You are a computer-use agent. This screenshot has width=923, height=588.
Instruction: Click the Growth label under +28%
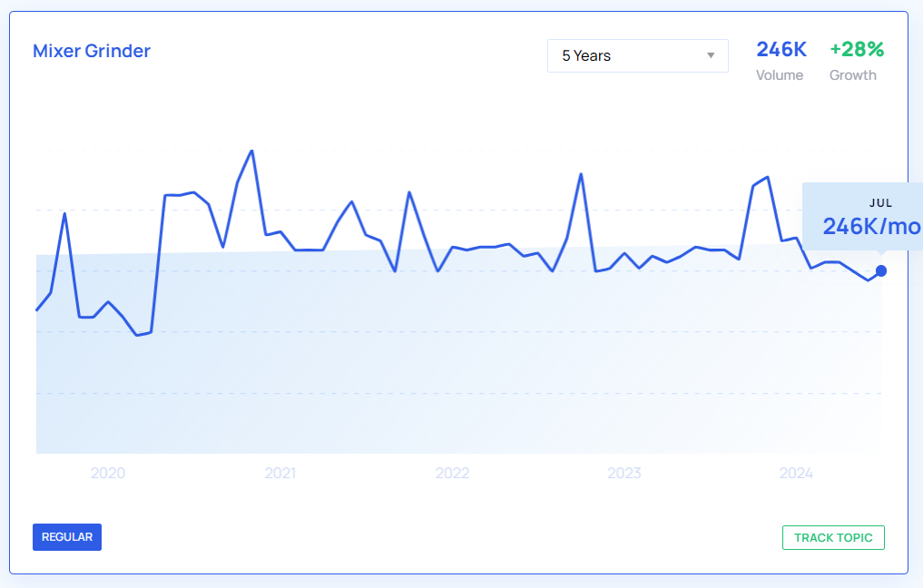853,75
